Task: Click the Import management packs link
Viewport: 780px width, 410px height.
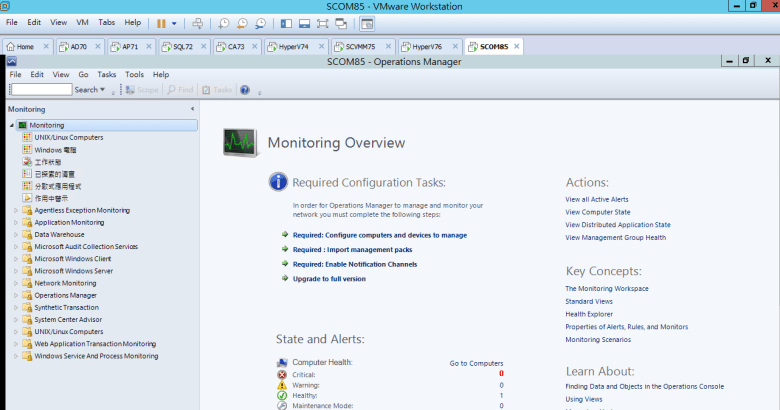Action: [x=352, y=250]
